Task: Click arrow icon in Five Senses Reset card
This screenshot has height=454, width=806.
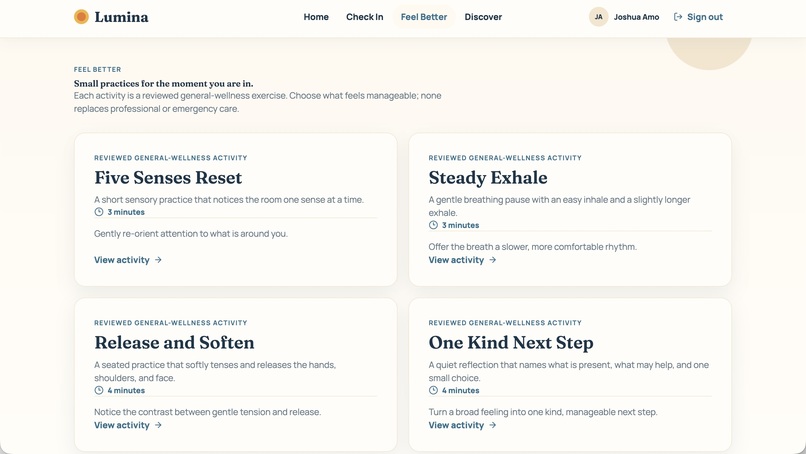Action: pos(158,260)
